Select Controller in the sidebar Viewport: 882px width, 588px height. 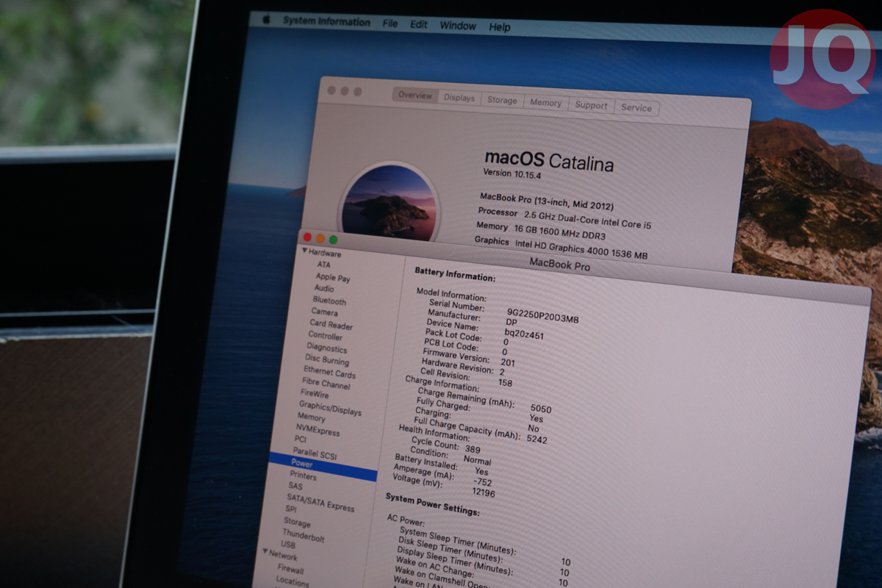(326, 336)
